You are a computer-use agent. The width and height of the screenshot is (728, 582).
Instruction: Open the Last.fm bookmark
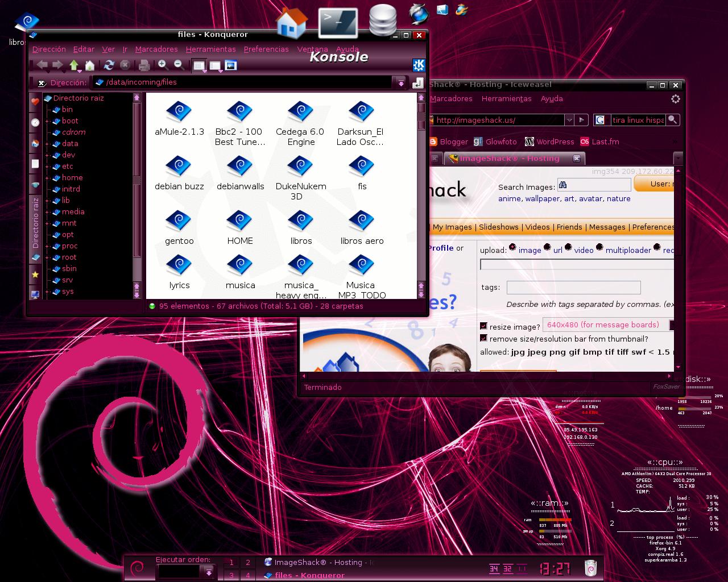(x=599, y=142)
